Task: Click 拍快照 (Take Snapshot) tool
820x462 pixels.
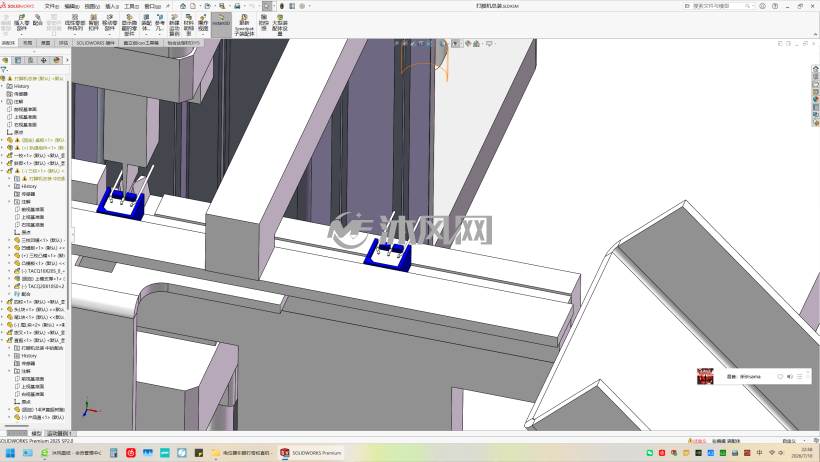Action: pos(264,23)
